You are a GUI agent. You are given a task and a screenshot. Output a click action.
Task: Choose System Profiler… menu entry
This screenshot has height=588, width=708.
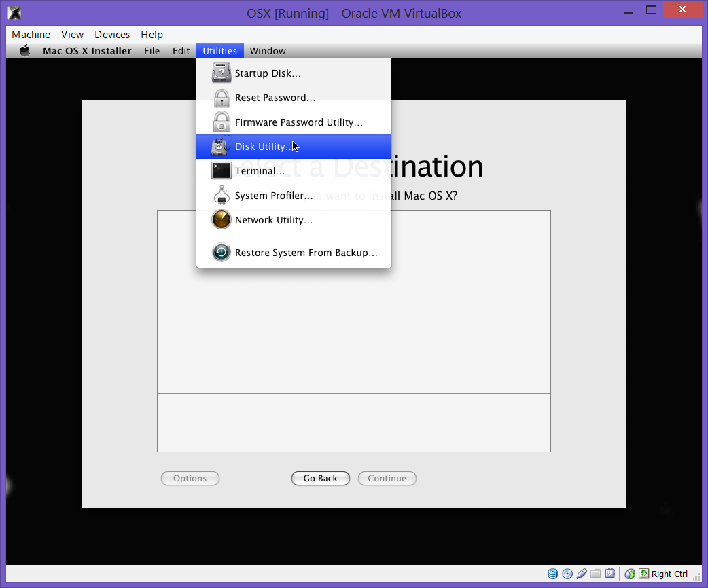click(294, 195)
